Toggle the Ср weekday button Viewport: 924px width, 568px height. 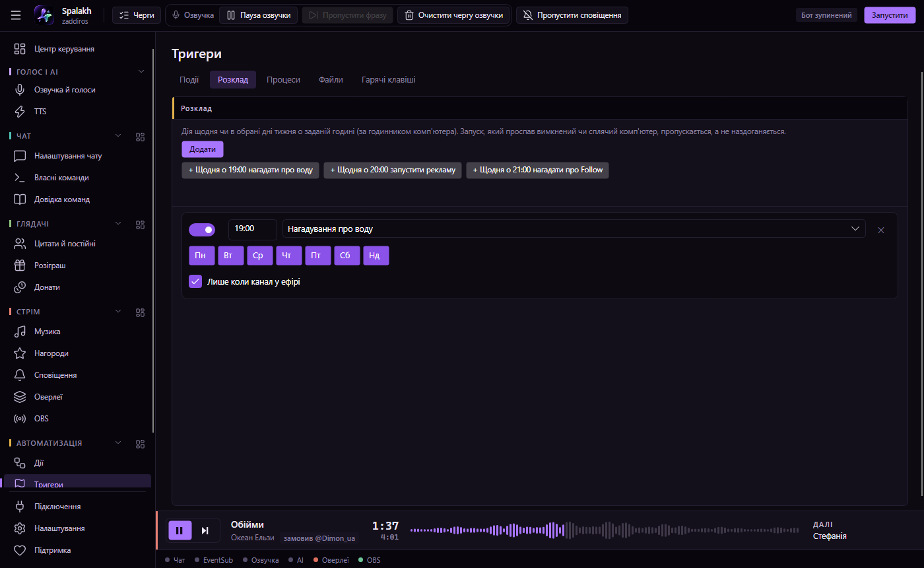click(258, 256)
